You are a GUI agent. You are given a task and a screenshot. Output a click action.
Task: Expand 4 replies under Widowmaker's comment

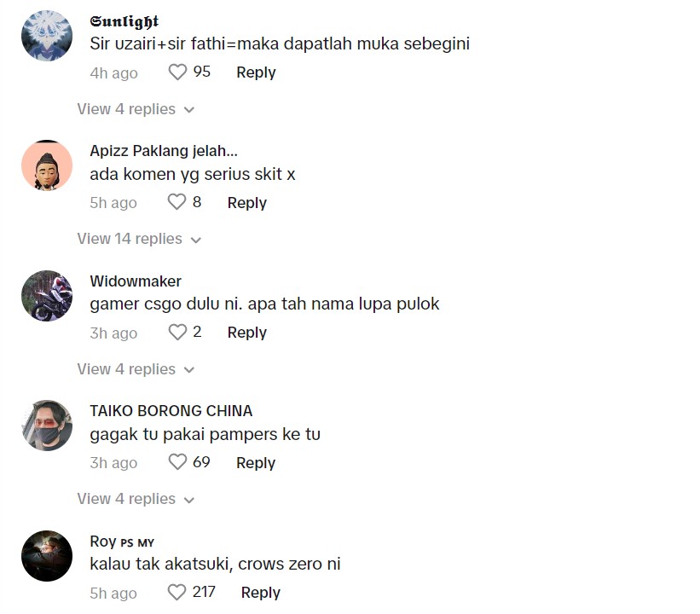coord(136,369)
